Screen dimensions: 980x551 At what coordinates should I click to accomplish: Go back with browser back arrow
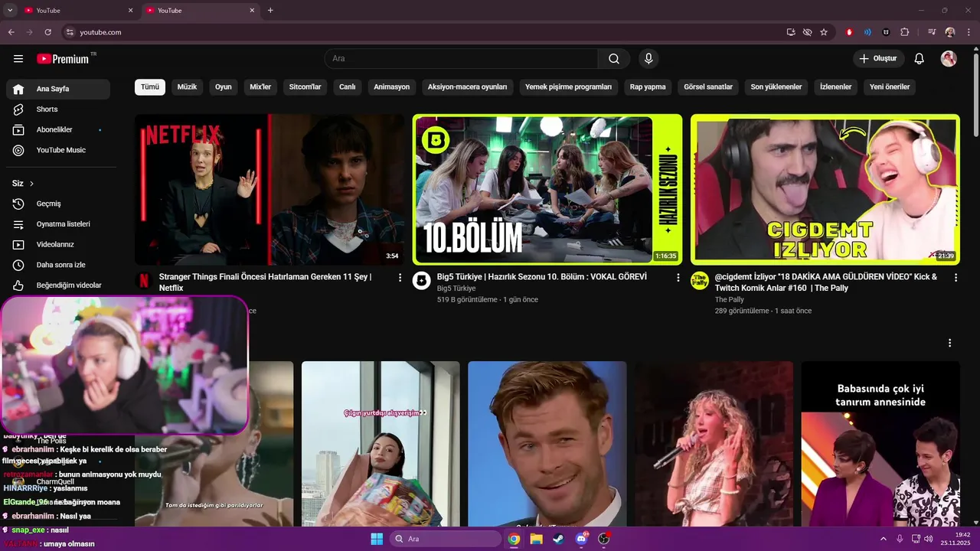11,32
